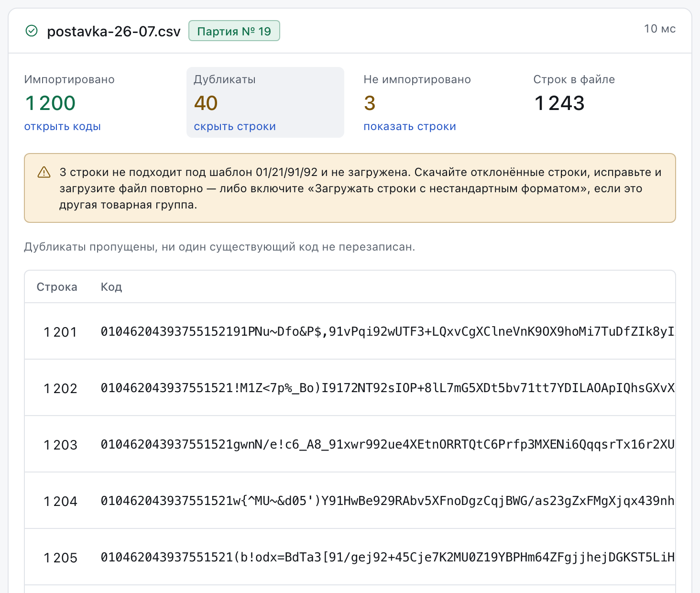Click row number 1 205
This screenshot has height=593, width=700.
coord(60,558)
